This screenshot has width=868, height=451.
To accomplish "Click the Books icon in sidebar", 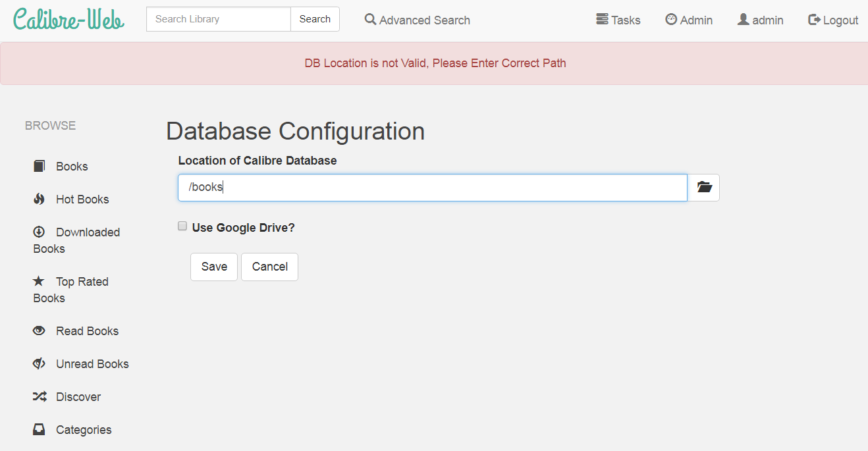I will tap(40, 166).
